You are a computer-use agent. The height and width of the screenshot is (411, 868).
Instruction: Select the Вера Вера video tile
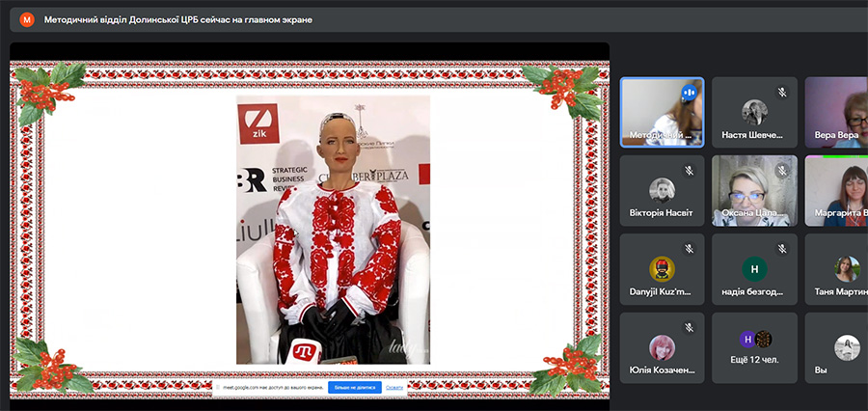(836, 112)
